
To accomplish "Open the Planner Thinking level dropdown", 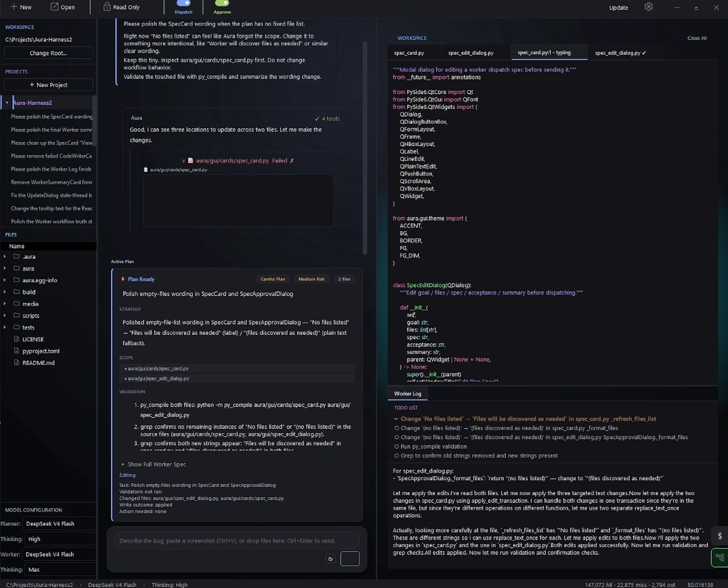I will point(60,539).
